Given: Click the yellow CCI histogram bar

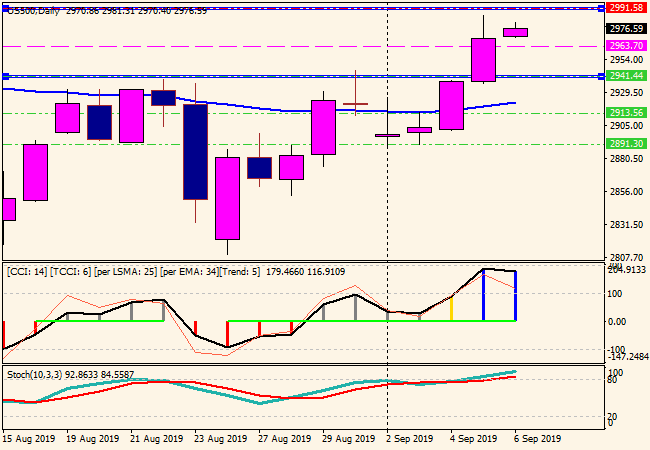Looking at the screenshot, I should (451, 308).
